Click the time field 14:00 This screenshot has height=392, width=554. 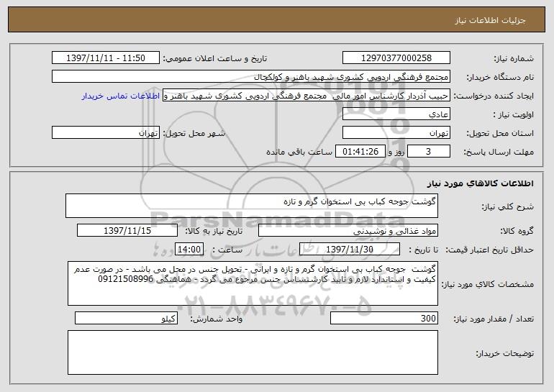(x=189, y=250)
